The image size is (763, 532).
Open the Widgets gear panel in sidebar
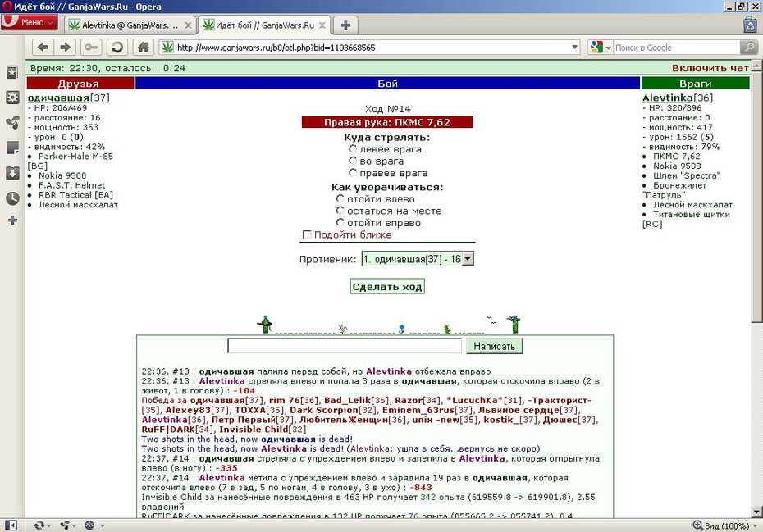12,98
